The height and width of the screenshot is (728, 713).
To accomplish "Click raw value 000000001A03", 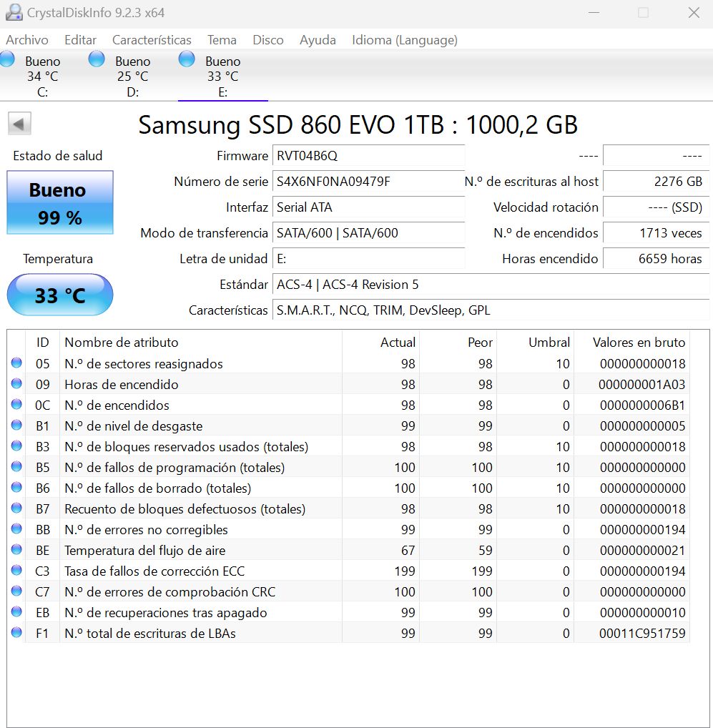I will (x=641, y=385).
